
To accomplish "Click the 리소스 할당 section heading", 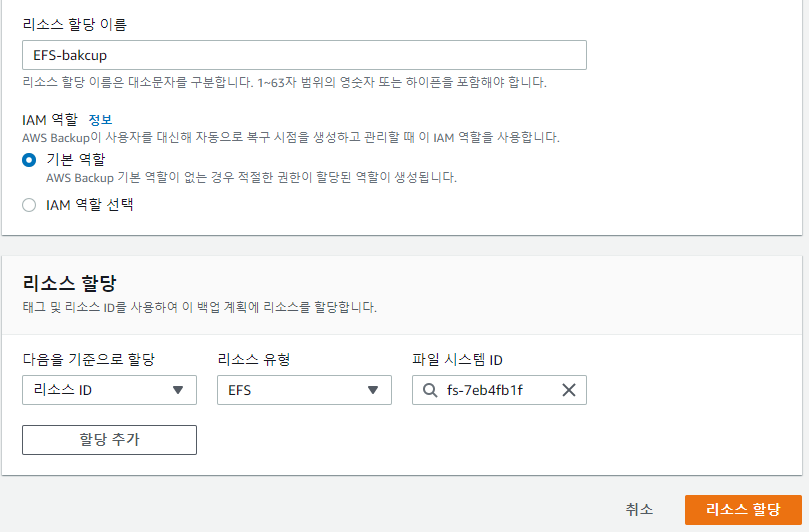I will click(x=71, y=284).
